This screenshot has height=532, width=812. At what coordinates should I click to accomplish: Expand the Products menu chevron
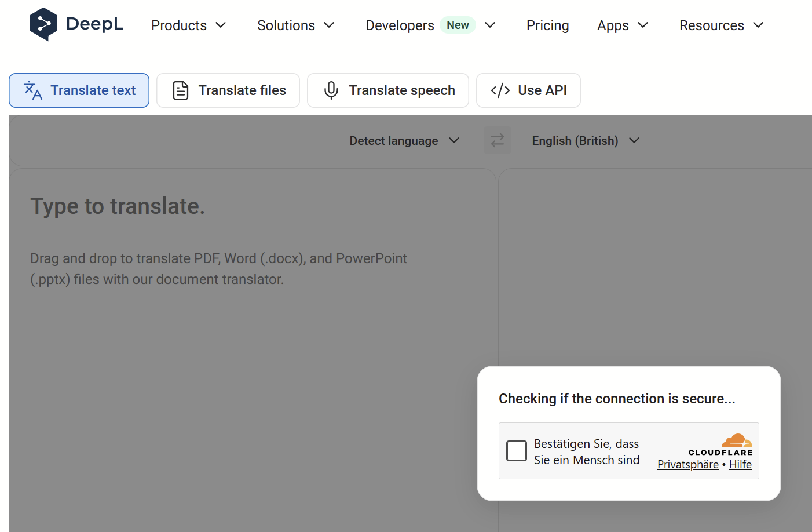tap(221, 25)
